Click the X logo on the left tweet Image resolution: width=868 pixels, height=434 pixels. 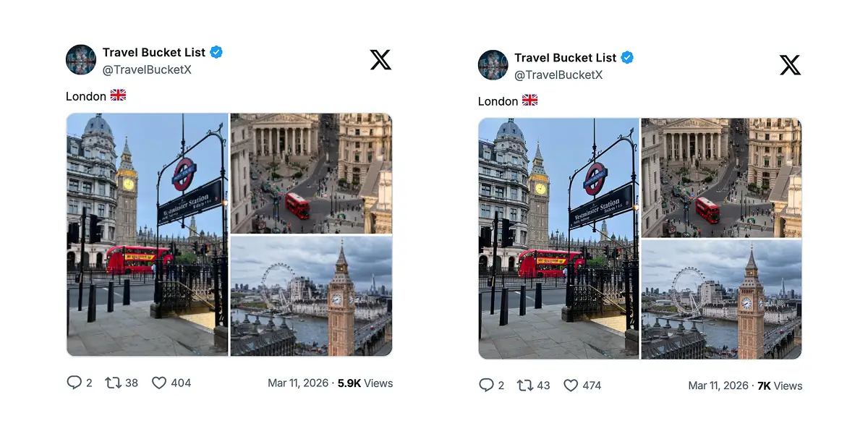coord(380,60)
